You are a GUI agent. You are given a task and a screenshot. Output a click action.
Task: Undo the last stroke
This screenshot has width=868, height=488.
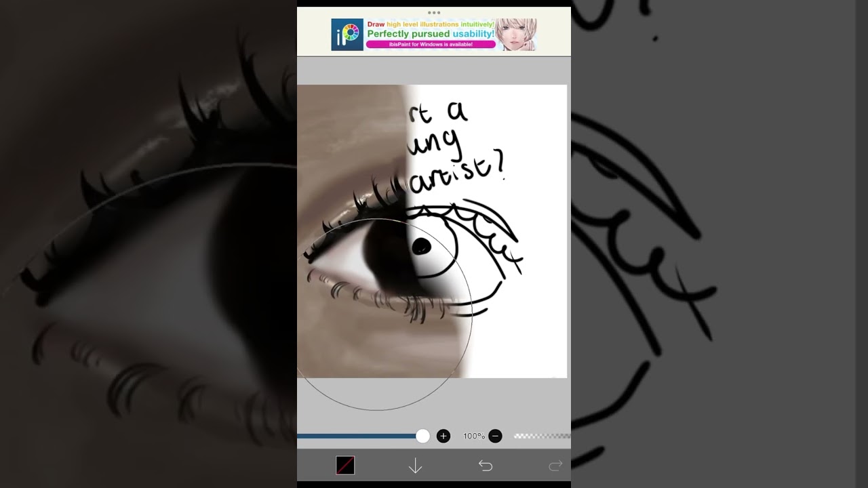[486, 466]
